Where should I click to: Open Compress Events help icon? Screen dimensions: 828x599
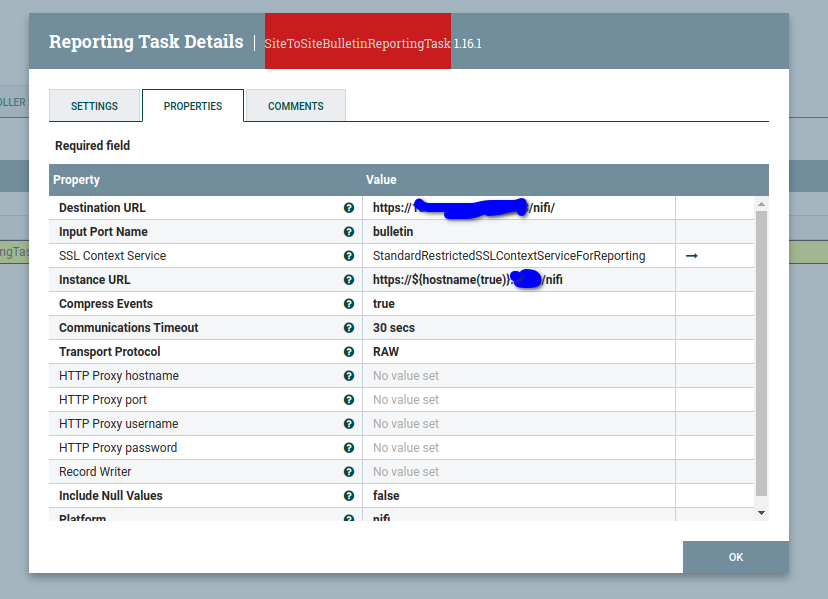[348, 303]
